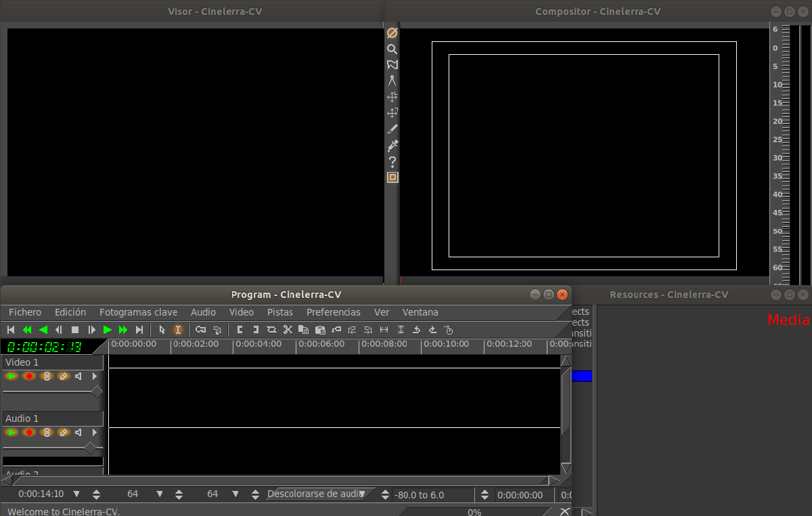Activate the mask editing tool in Compositor

pos(392,65)
